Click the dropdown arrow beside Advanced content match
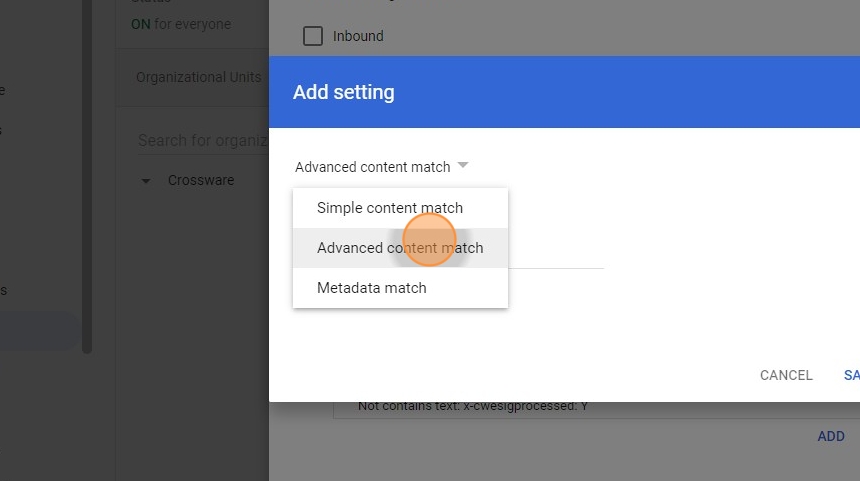The height and width of the screenshot is (481, 860). click(x=462, y=166)
